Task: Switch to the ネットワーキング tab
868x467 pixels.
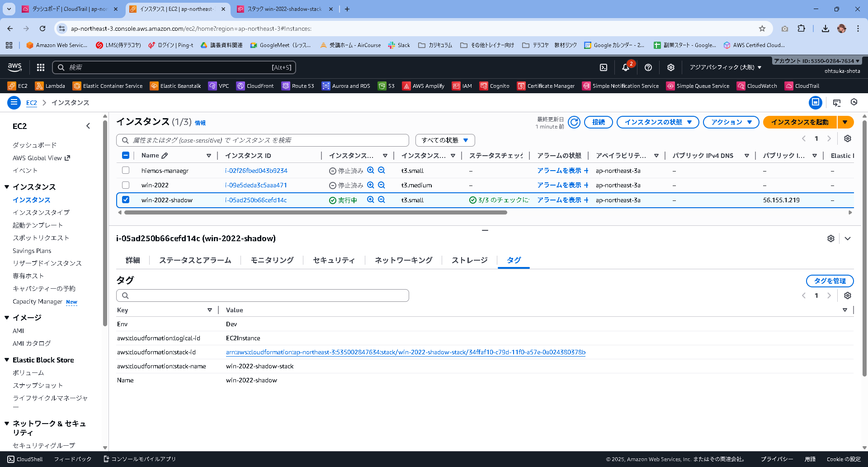Action: [403, 260]
